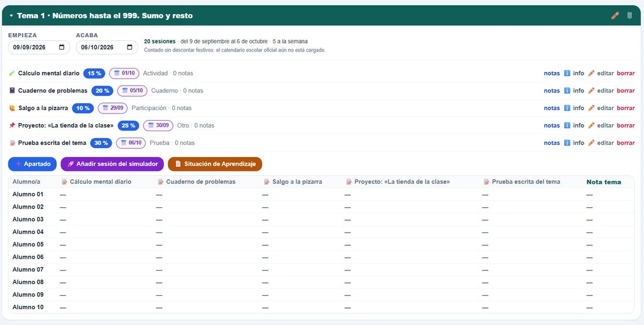644x325 pixels.
Task: Click info icon for Prueba escrita del tema
Action: [x=567, y=143]
